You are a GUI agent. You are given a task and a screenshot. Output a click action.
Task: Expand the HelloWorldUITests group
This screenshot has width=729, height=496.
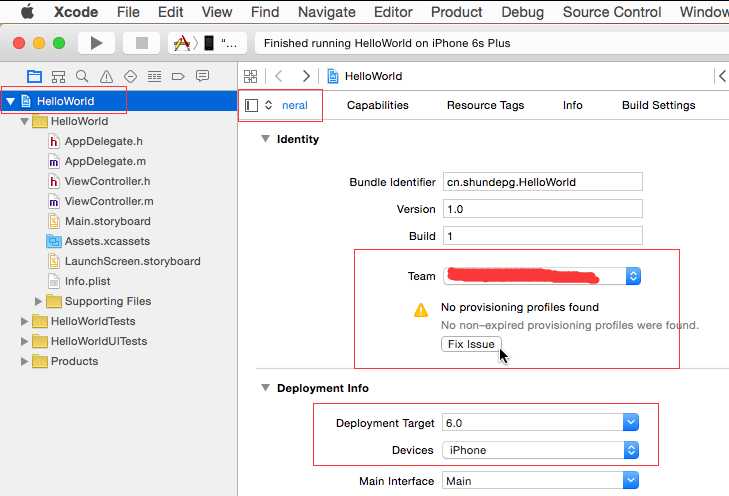(x=24, y=341)
